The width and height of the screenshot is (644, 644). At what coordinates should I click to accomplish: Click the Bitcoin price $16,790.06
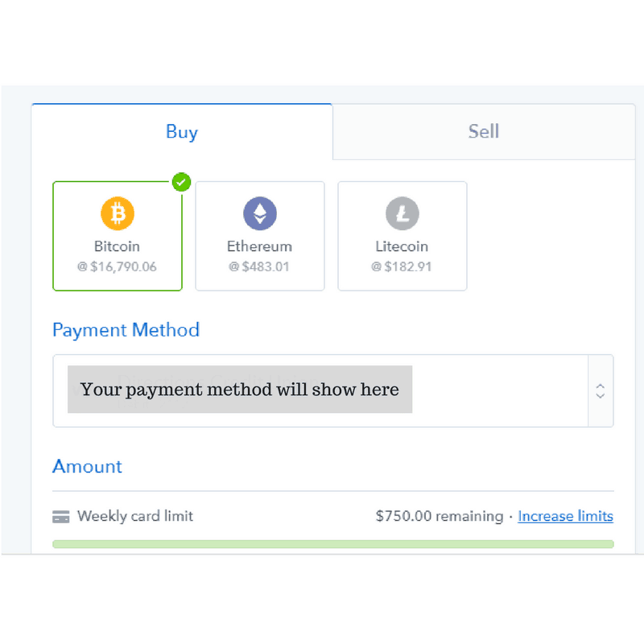(x=117, y=266)
